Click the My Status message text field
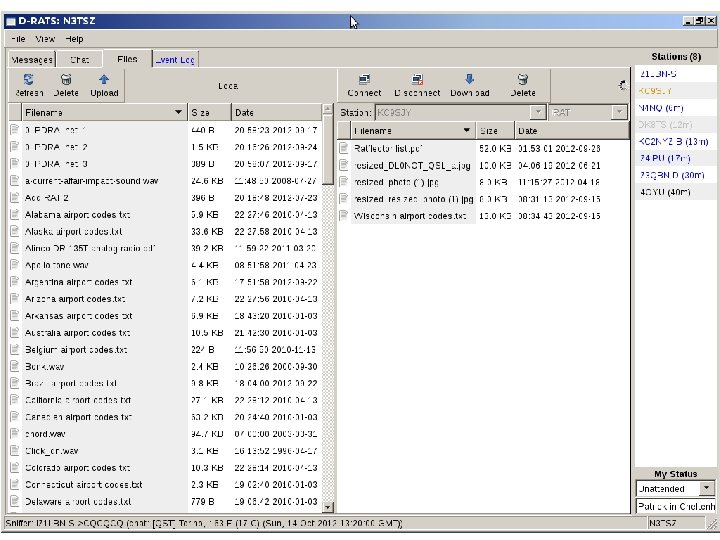Screen dimensions: 720x540 (675, 506)
